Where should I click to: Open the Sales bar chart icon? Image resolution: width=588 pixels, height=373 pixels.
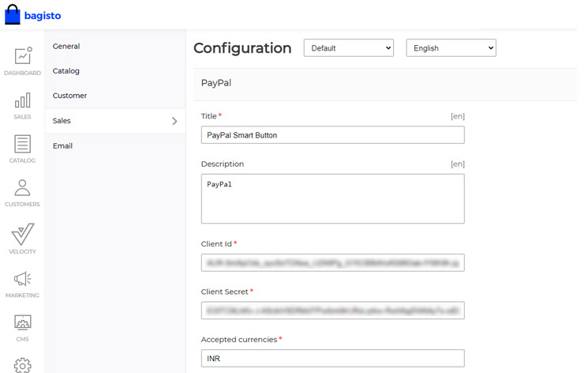pos(23,100)
